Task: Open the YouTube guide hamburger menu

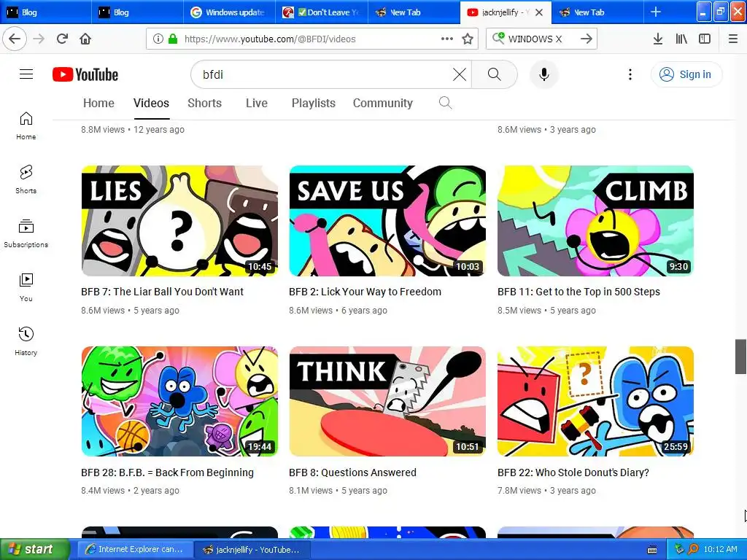Action: (26, 74)
